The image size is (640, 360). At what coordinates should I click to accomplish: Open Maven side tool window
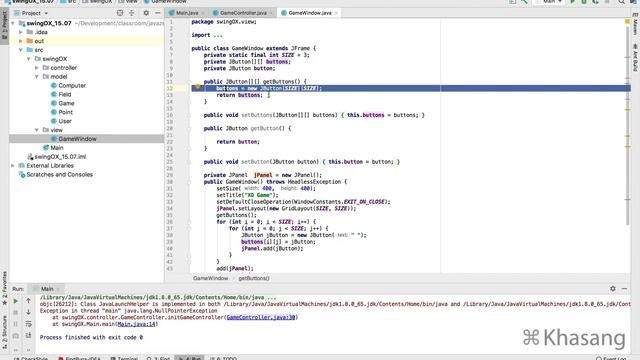click(635, 24)
